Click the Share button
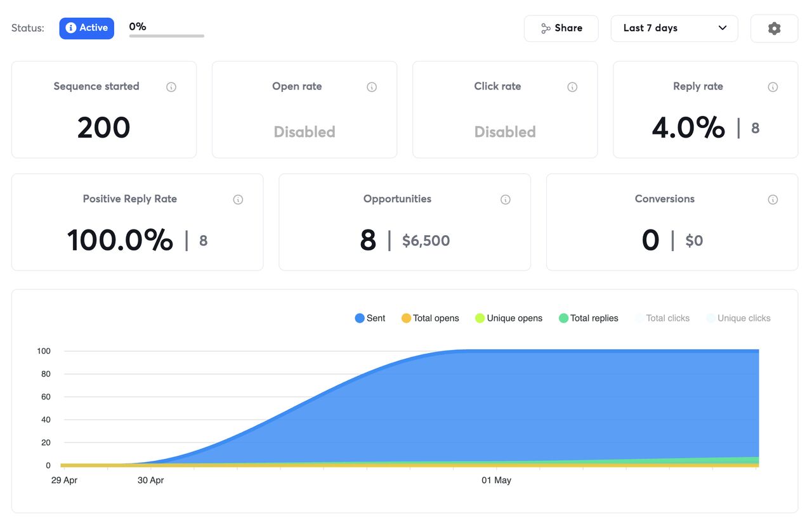 (x=561, y=29)
